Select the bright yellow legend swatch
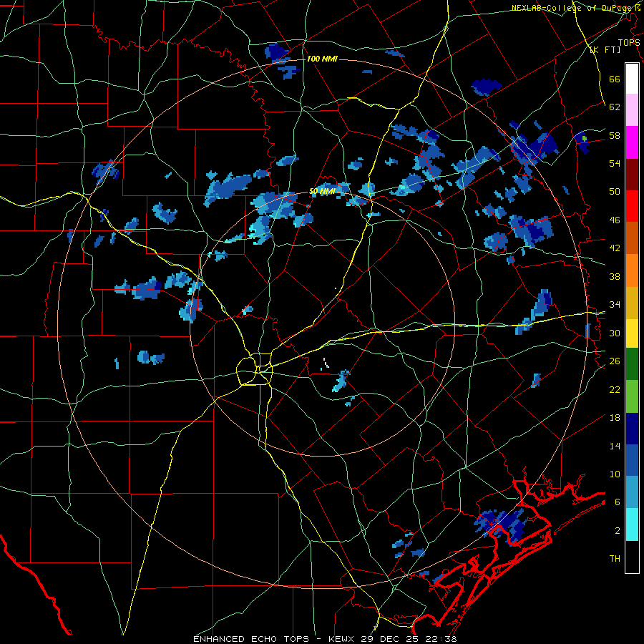This screenshot has height=644, width=644. [632, 333]
